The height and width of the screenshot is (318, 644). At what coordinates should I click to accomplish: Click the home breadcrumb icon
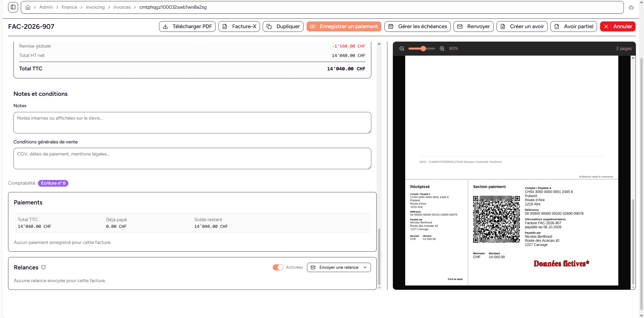(28, 7)
